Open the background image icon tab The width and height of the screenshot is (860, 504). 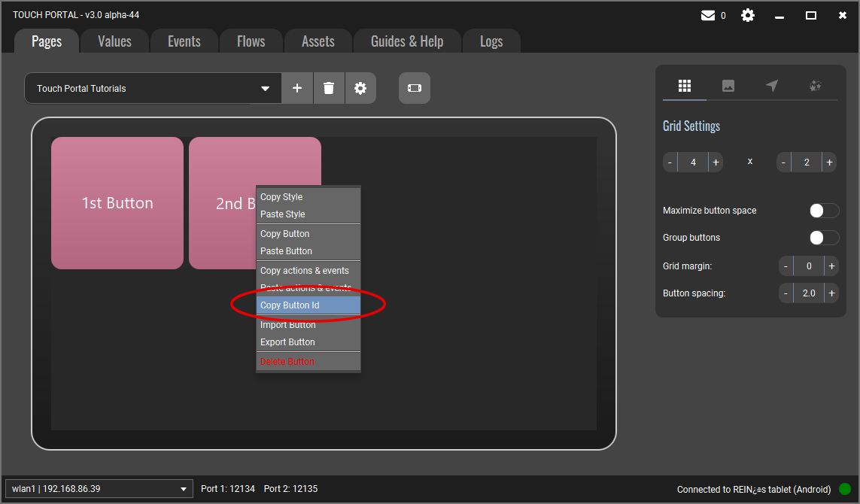click(728, 86)
